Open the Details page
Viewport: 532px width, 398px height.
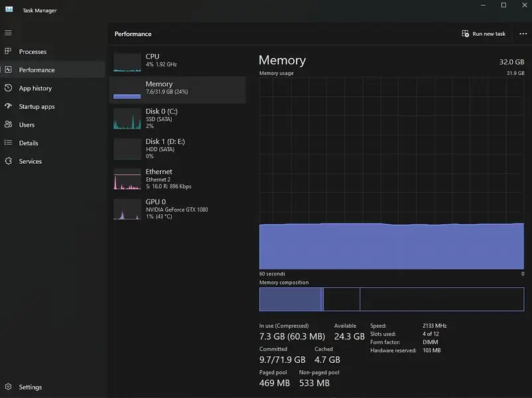(52, 143)
